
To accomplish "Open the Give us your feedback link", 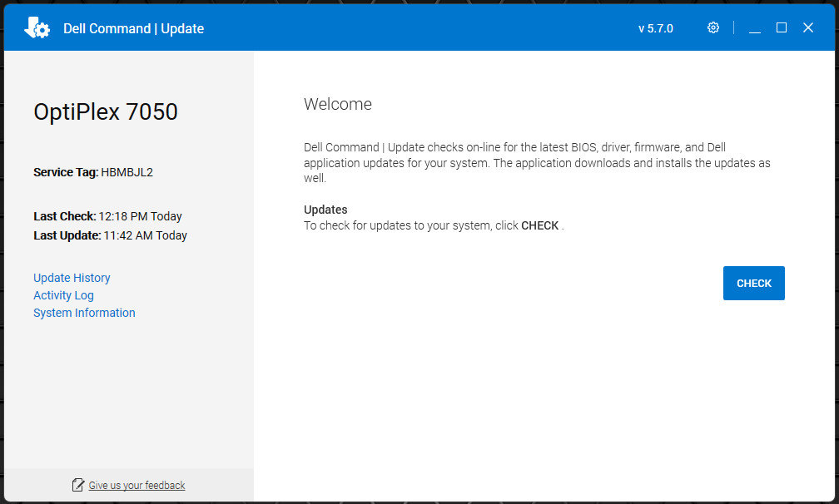I will (x=137, y=486).
